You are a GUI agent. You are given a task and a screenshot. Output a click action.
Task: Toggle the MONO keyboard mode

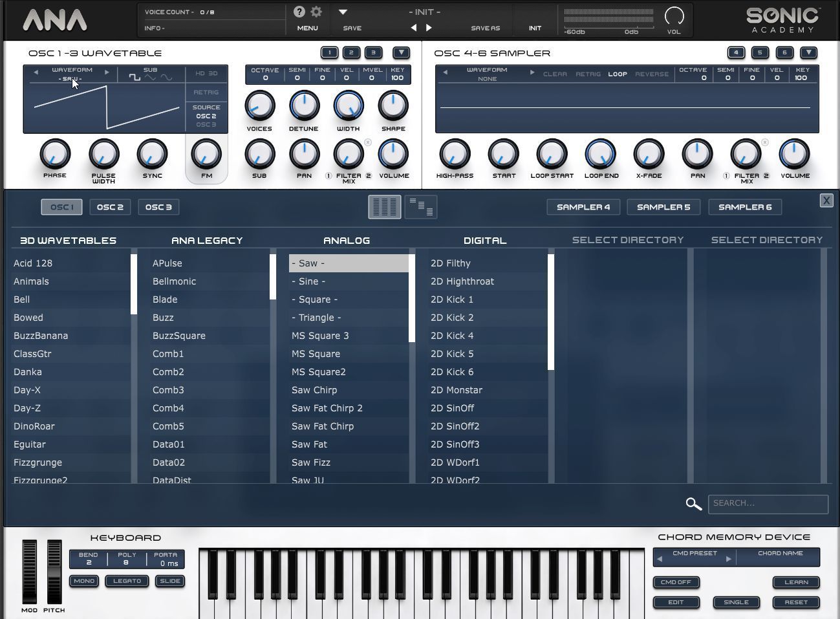click(84, 581)
